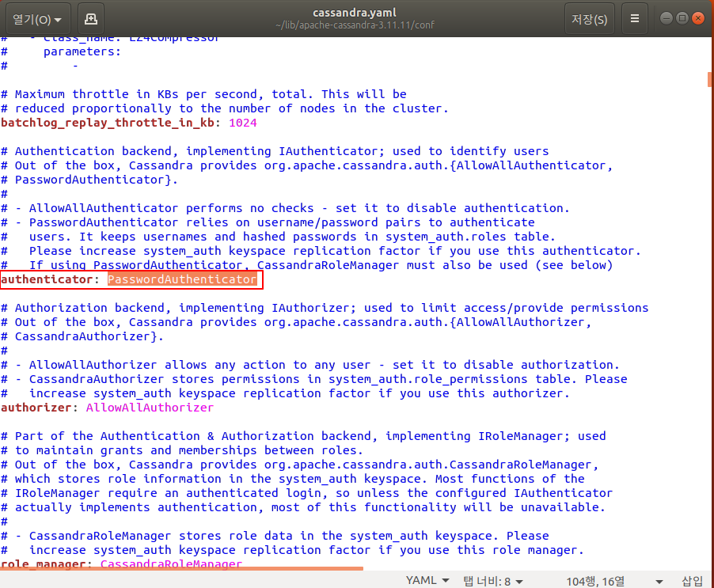
Task: Click the 'AllowAllAuthorizer allows any action' line
Action: pos(310,365)
